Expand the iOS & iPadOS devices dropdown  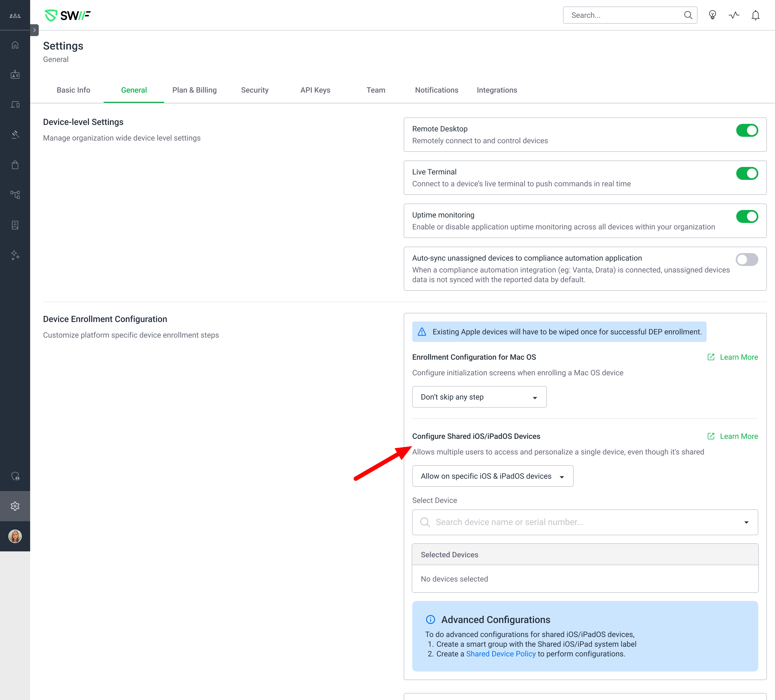[492, 476]
